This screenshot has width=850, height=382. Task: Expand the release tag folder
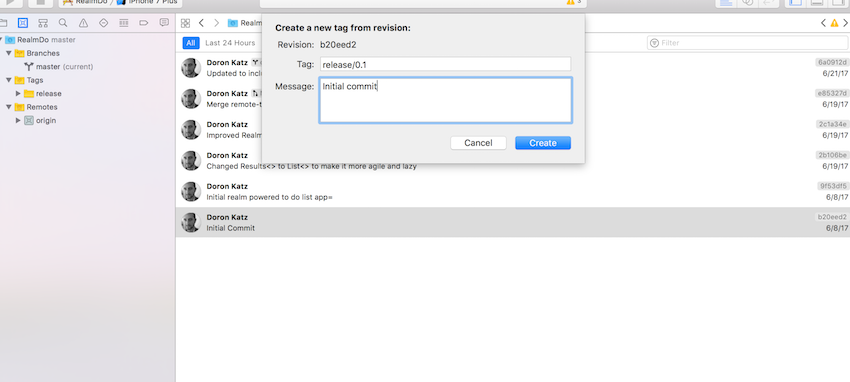pyautogui.click(x=18, y=94)
